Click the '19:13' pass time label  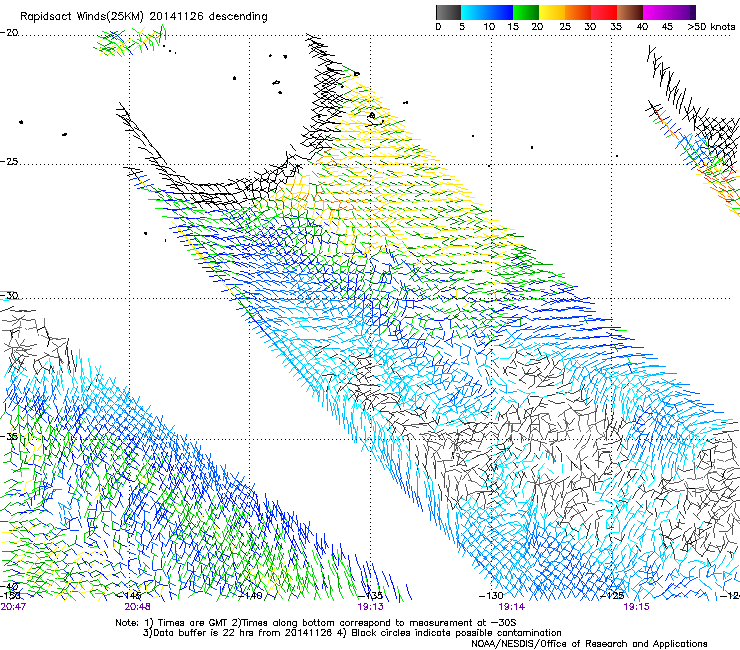(370, 607)
